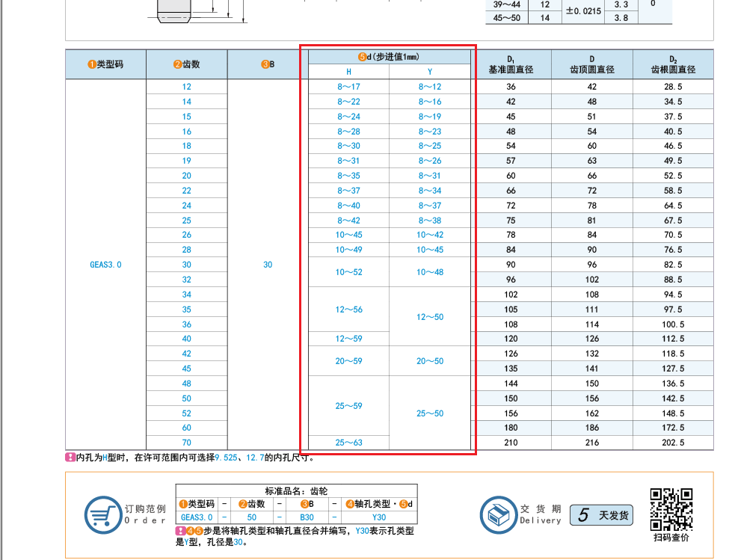Screen dimensions: 729x560
Task: Click H range 8~28
Action: [348, 132]
